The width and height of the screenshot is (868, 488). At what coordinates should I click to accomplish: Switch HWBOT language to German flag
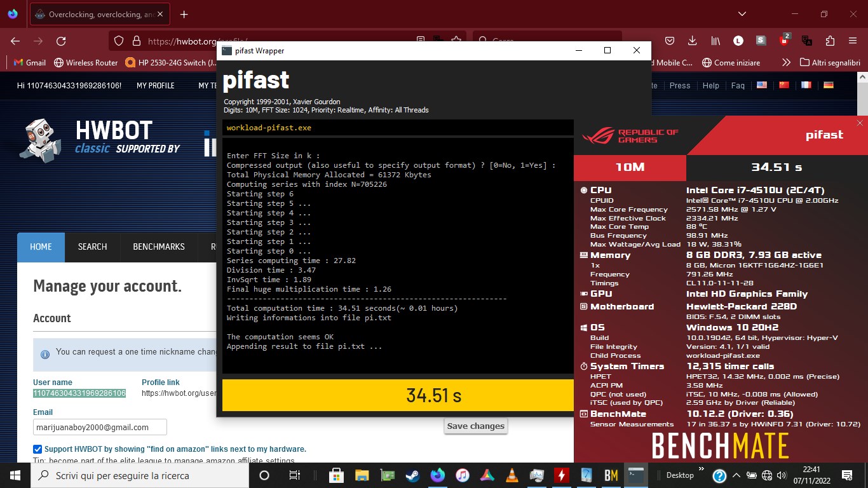(x=828, y=85)
